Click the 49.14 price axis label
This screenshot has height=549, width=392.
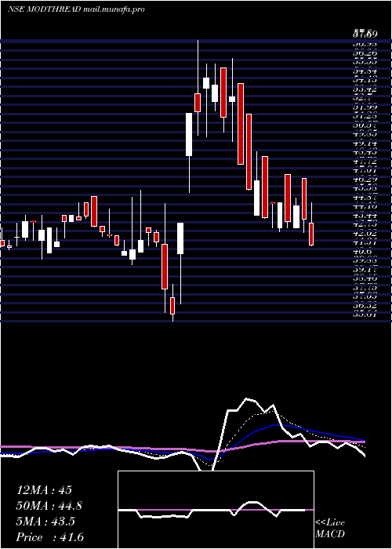(365, 144)
